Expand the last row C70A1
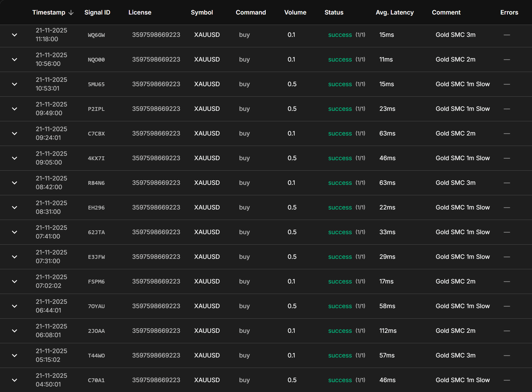Screen dimensions: 532x392 click(x=15, y=380)
